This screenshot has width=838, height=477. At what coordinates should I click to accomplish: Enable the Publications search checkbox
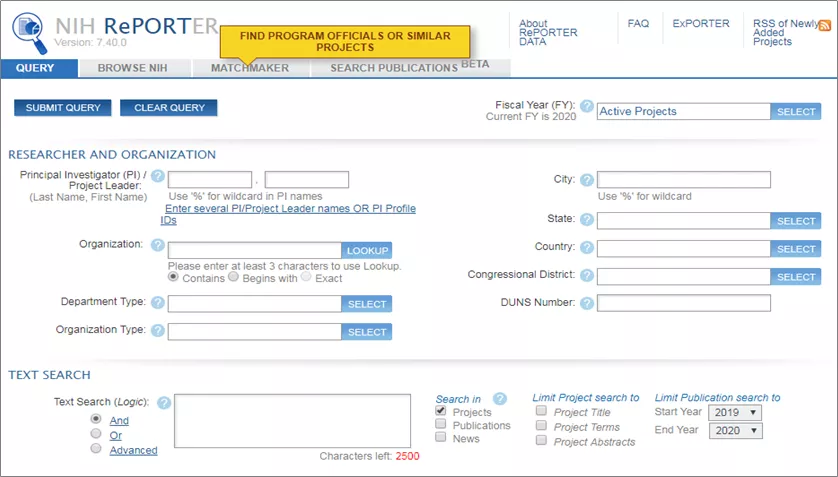pos(441,425)
